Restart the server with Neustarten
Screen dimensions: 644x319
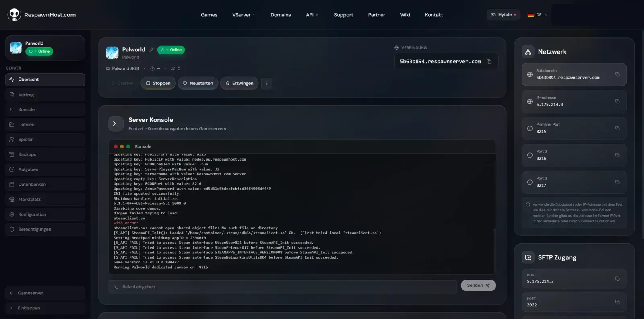click(x=198, y=83)
